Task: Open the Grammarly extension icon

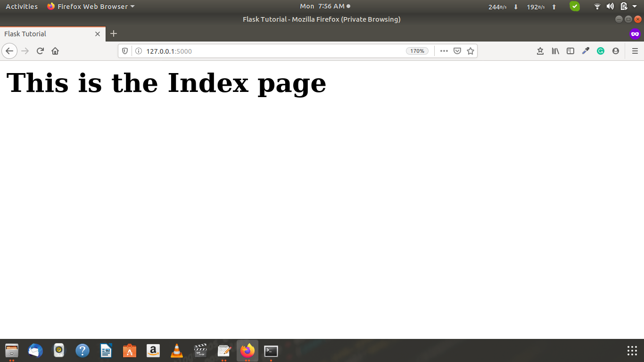Action: 601,51
